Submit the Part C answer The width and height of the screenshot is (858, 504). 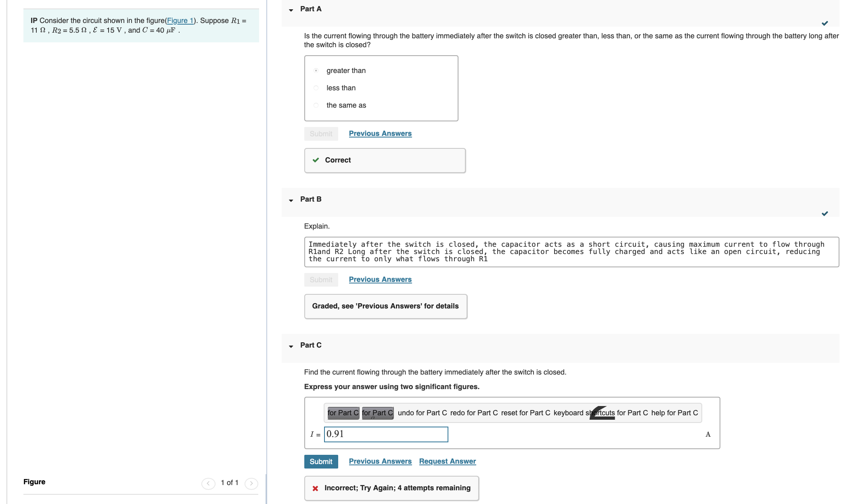(x=321, y=462)
